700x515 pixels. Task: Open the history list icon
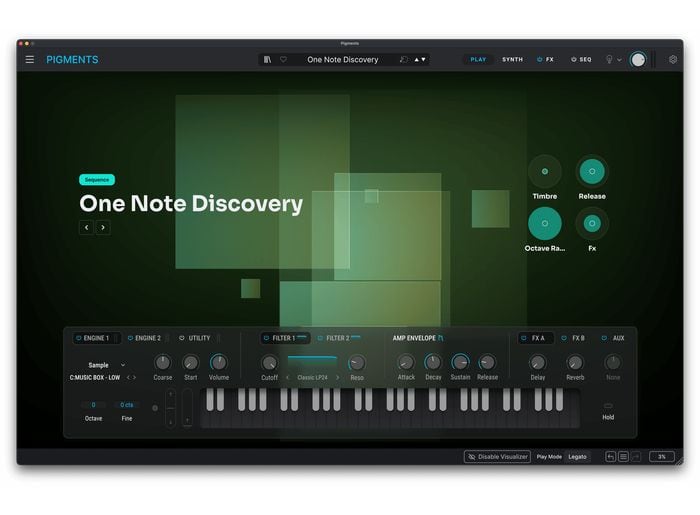(x=623, y=456)
